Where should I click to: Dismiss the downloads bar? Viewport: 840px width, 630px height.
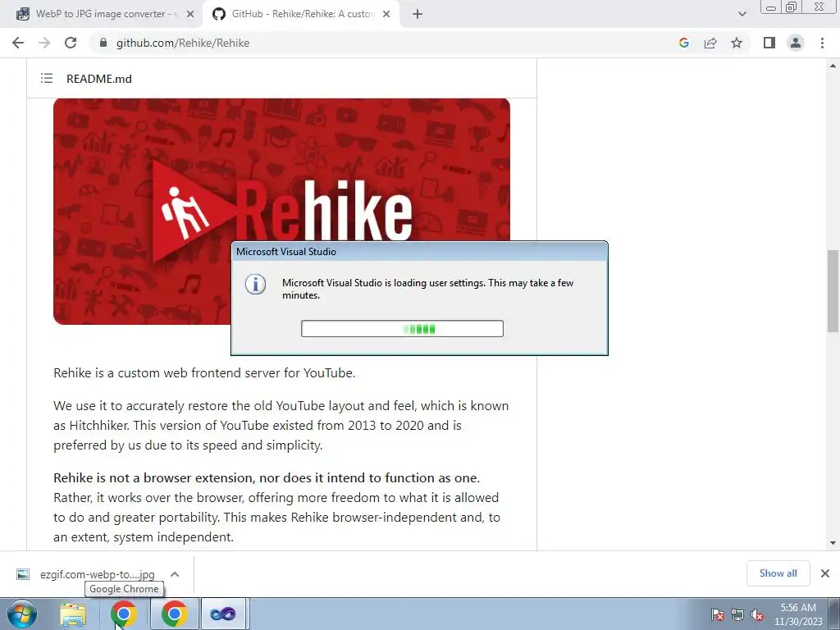pos(825,573)
